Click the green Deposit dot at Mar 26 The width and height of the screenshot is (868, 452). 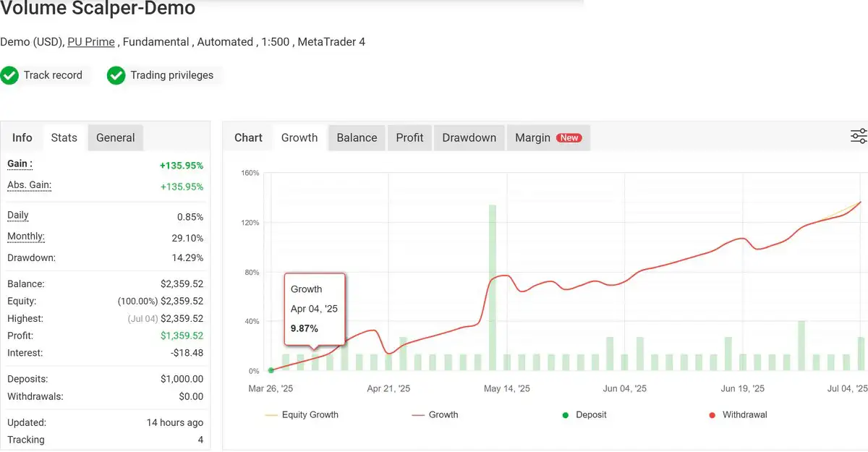tap(271, 370)
